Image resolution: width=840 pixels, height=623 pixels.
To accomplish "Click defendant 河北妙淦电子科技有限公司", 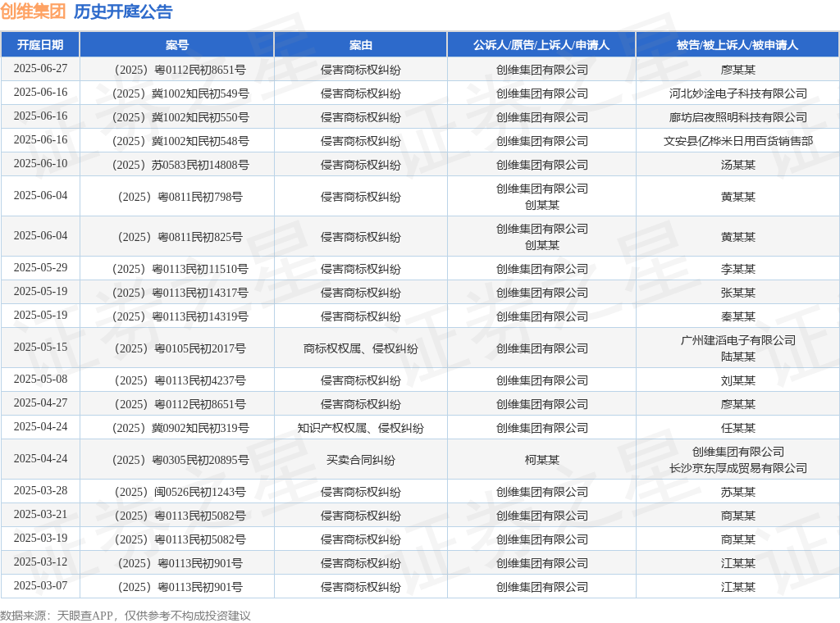I will [737, 93].
